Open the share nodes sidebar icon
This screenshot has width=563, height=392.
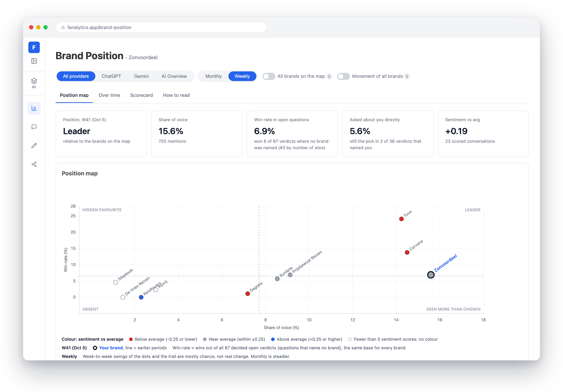(34, 164)
